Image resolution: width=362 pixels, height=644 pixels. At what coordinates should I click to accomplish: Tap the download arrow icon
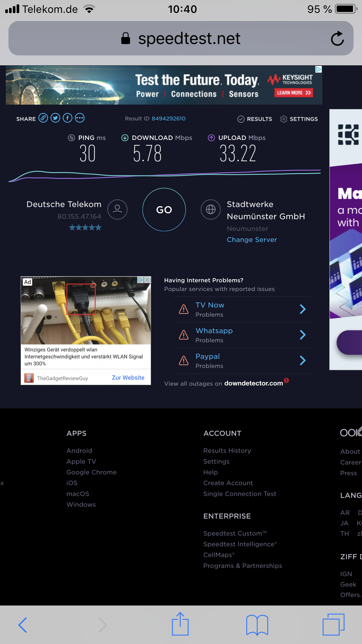(x=125, y=138)
